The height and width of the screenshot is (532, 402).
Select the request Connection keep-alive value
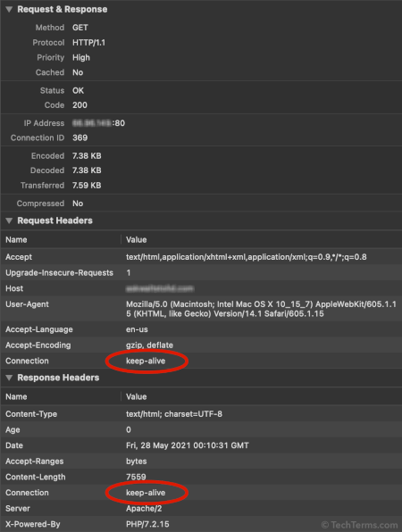[146, 361]
